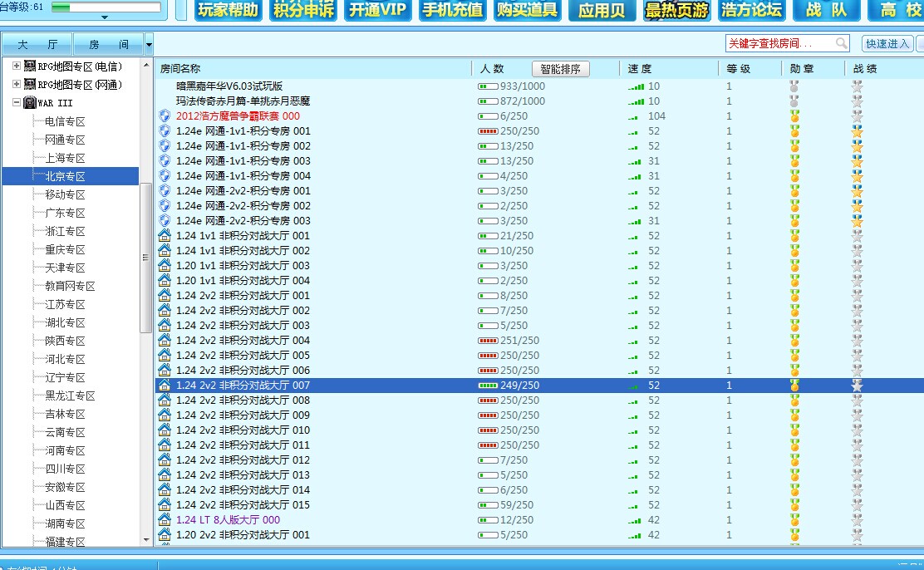Click the 应用贝 button

602,10
